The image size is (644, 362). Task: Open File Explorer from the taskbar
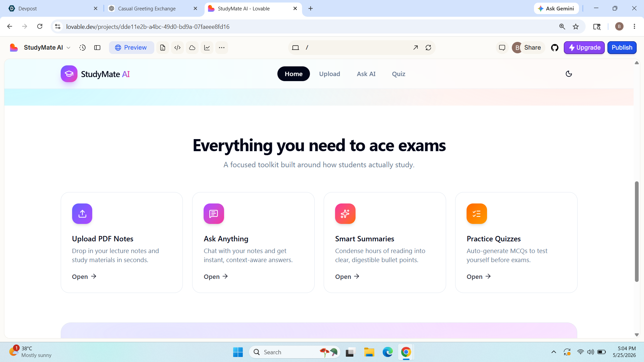click(x=369, y=352)
